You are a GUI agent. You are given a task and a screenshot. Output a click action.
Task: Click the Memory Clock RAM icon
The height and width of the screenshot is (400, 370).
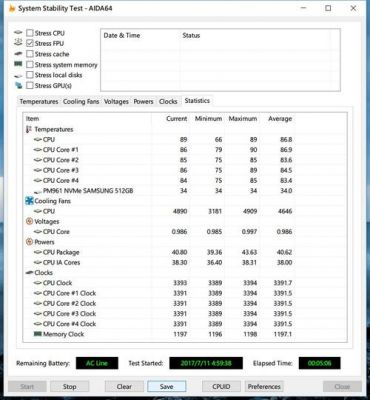tap(38, 334)
